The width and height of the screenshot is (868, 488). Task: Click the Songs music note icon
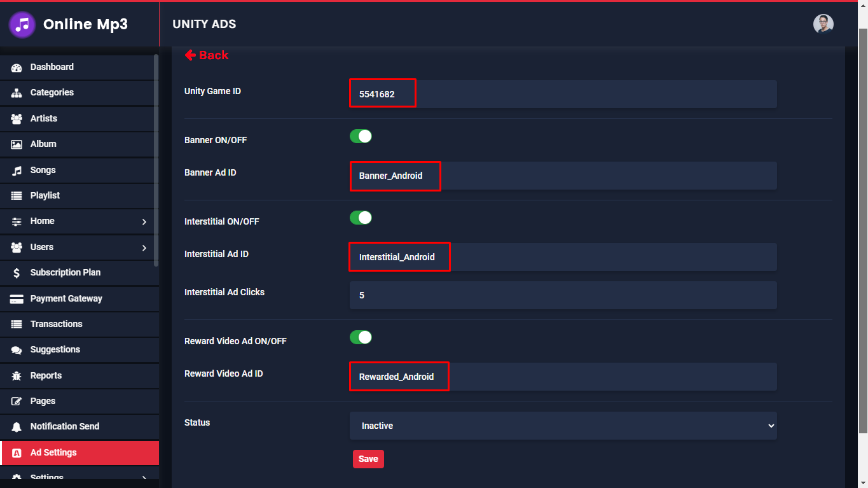point(17,171)
